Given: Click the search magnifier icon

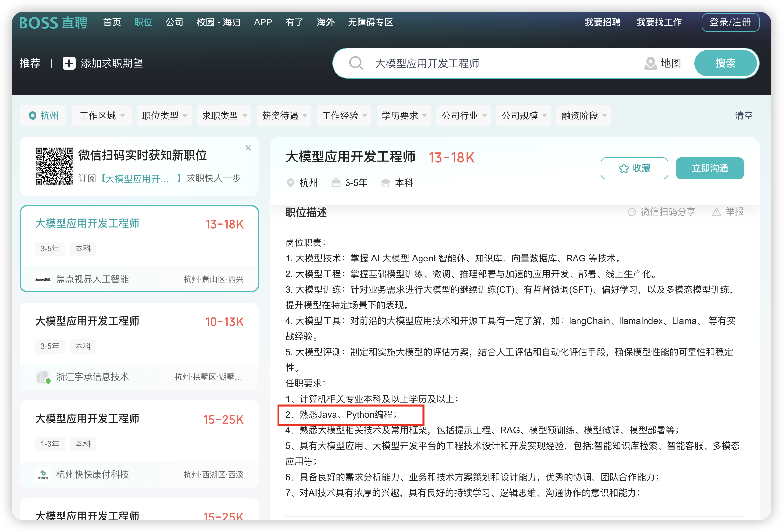Looking at the screenshot, I should click(356, 63).
